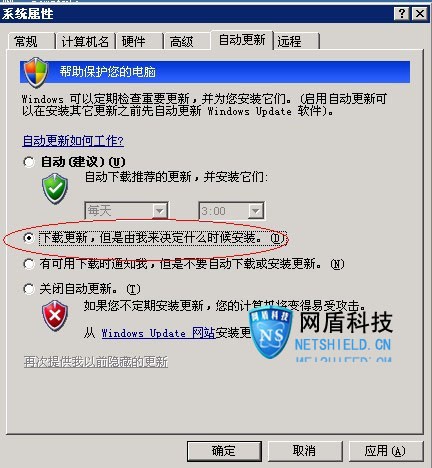Click the red X shield icon
The image size is (432, 468).
click(55, 315)
